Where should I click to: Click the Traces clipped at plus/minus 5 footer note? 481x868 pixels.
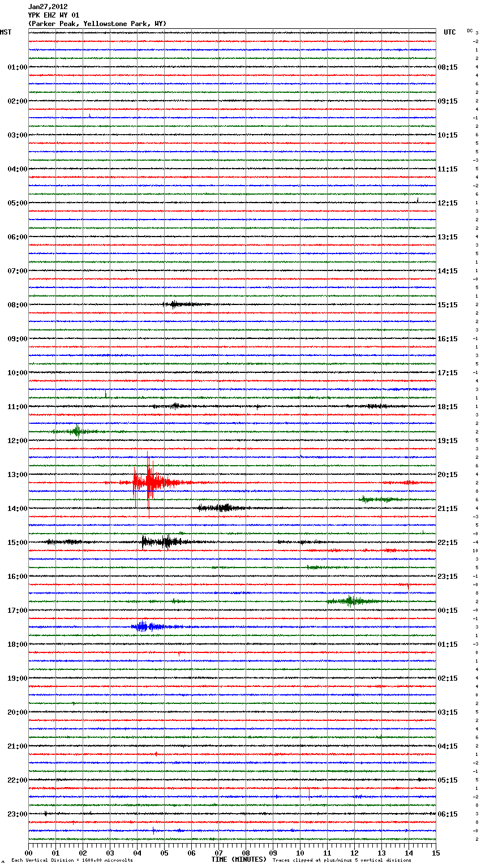coord(342,861)
